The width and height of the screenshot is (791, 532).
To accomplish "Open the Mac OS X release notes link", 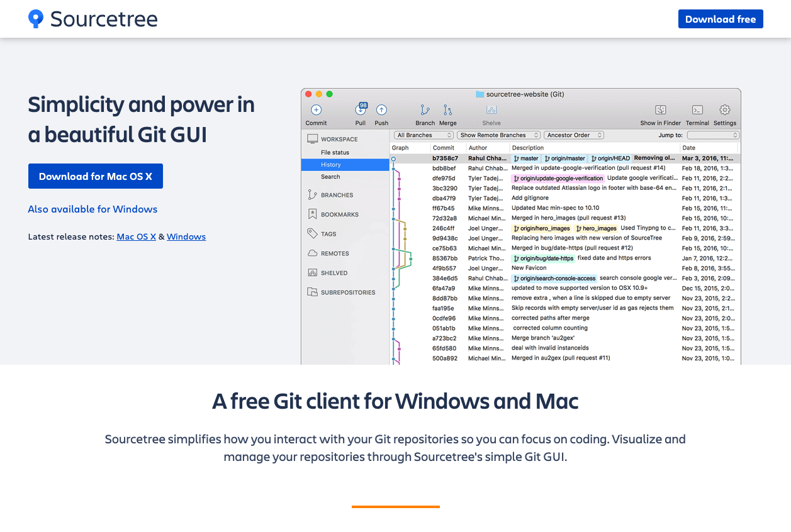I will click(136, 236).
